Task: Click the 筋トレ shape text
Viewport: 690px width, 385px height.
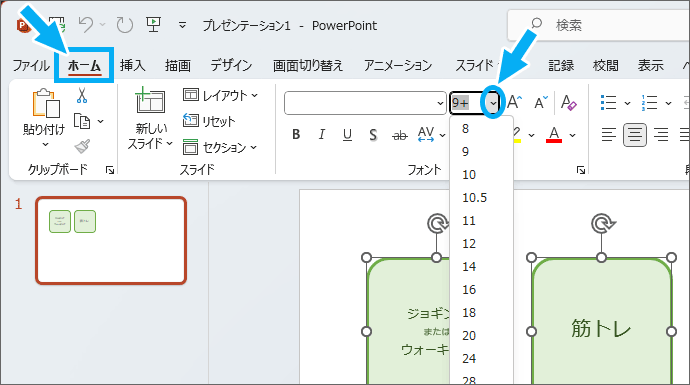Action: pyautogui.click(x=601, y=329)
